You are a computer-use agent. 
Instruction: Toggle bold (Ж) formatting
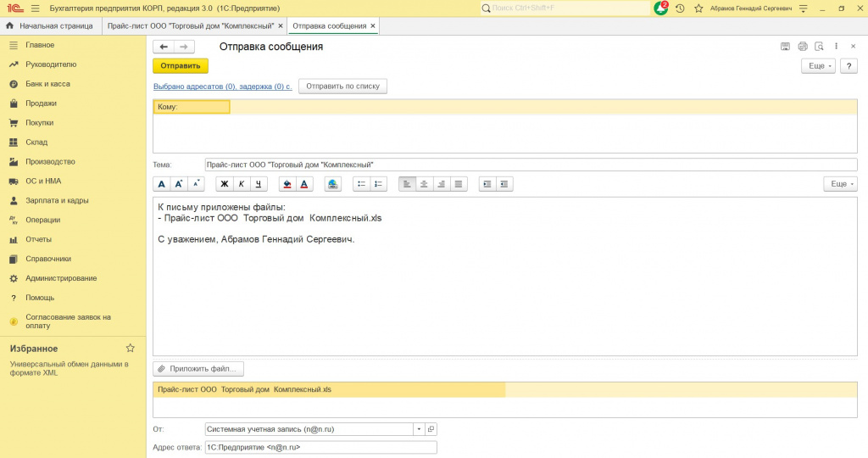(224, 184)
